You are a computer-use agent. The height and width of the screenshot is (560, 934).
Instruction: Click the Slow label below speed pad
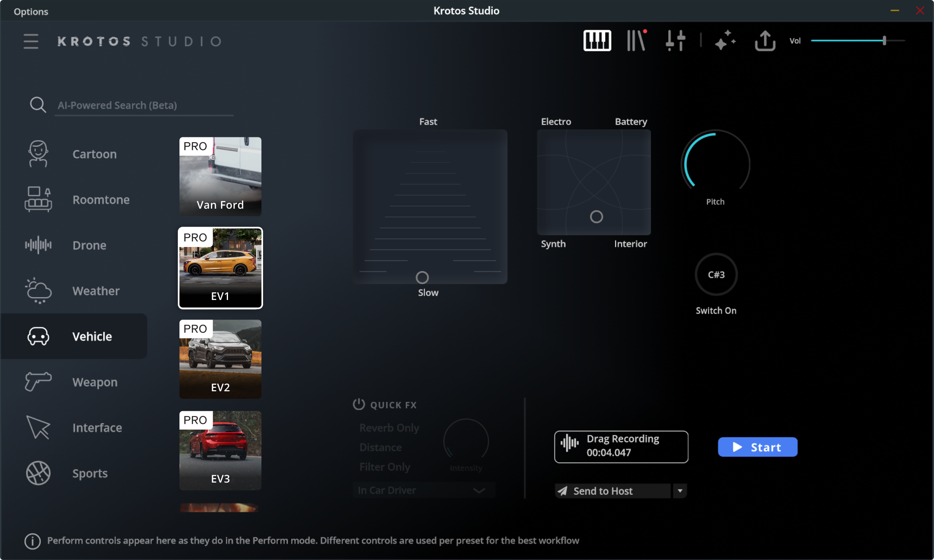pos(428,293)
